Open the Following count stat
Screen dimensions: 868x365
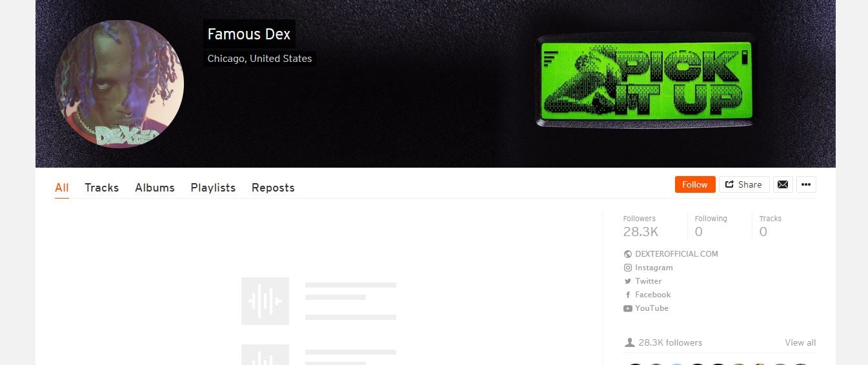(x=711, y=226)
